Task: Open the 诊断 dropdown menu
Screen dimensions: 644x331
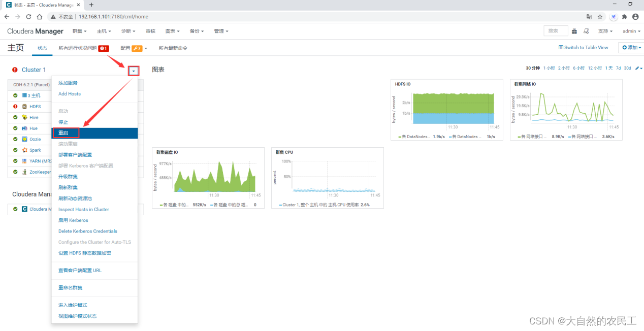Action: coord(128,31)
